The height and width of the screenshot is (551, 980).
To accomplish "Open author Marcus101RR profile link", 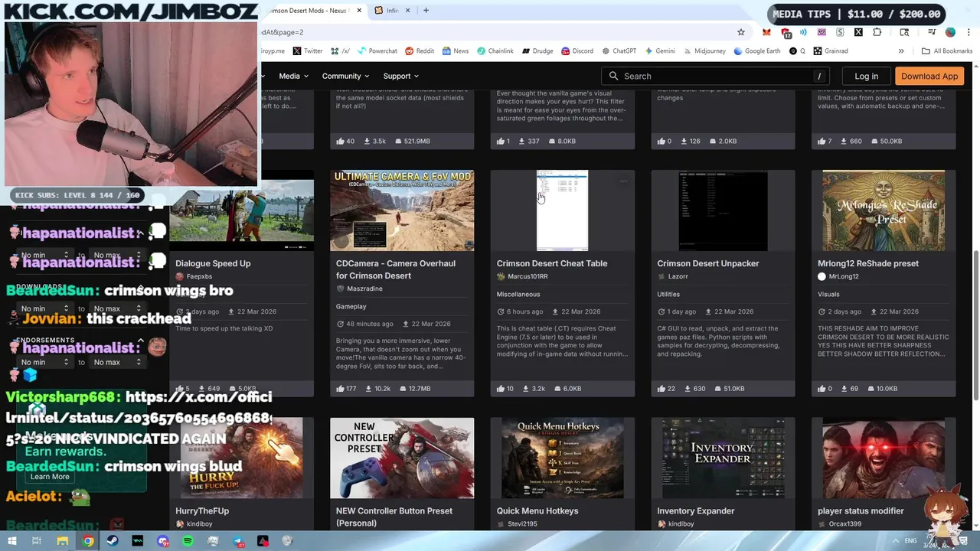I will point(528,276).
